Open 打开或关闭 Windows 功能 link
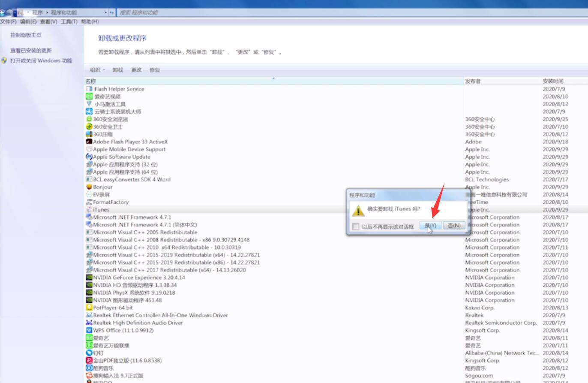The image size is (588, 383). coord(41,60)
